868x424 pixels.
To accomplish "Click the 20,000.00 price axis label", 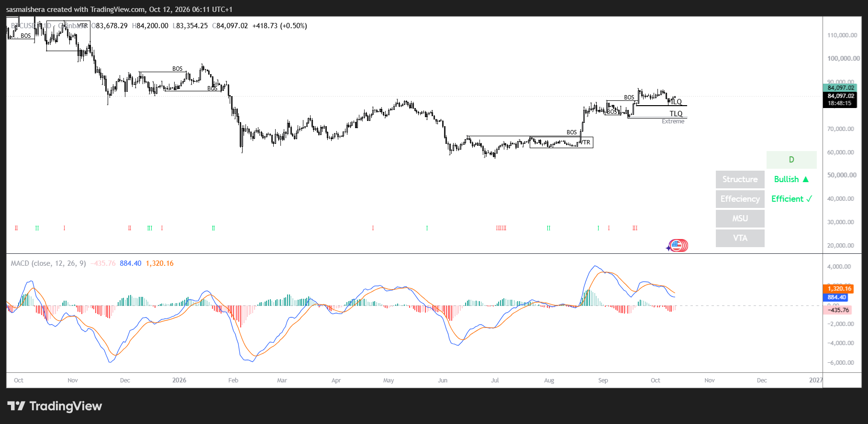I will click(841, 246).
